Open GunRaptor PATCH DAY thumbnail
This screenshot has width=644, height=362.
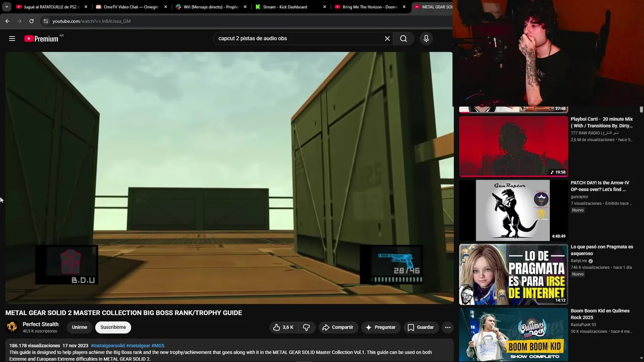tap(513, 210)
